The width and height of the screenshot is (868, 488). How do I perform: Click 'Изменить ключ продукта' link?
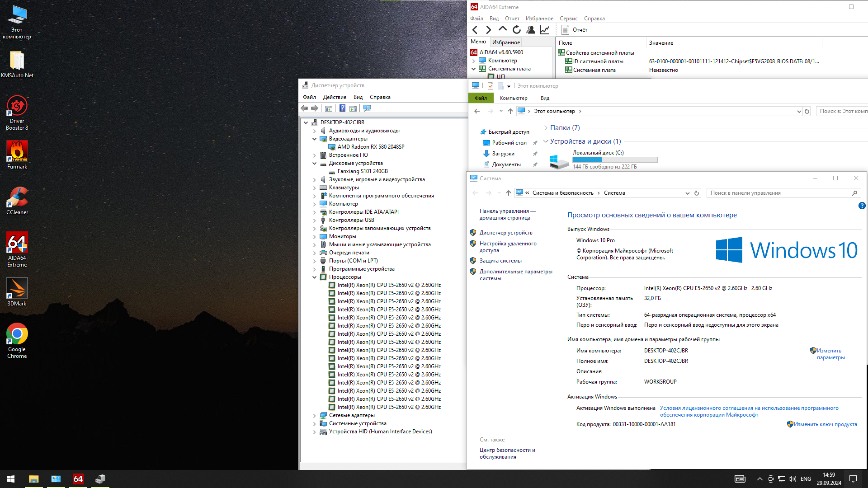click(x=825, y=424)
